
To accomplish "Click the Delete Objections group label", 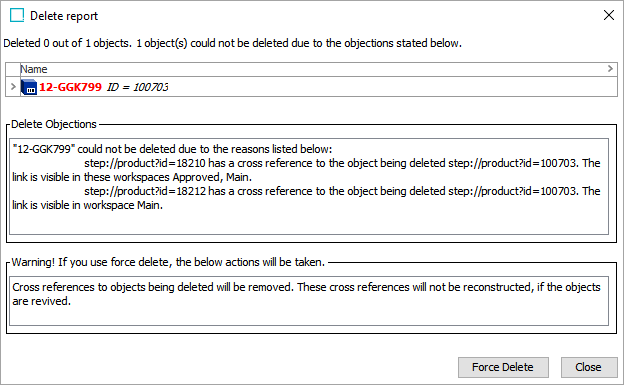I will click(54, 124).
